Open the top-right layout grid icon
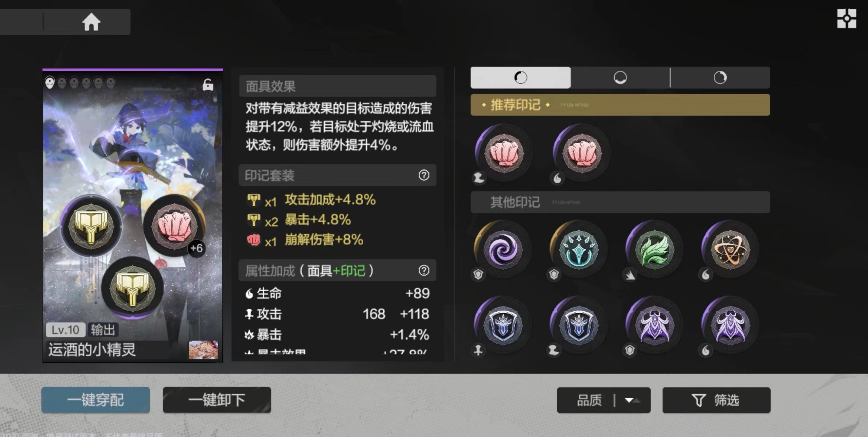The image size is (868, 437). point(847,19)
